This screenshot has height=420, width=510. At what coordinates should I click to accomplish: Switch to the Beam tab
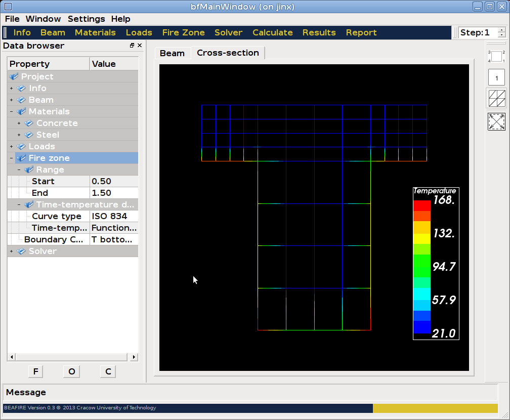click(x=172, y=53)
